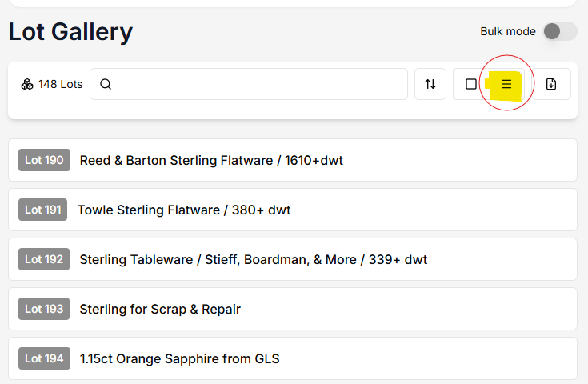The width and height of the screenshot is (588, 384).
Task: Open Towle Sterling Flatware lot
Action: (184, 210)
